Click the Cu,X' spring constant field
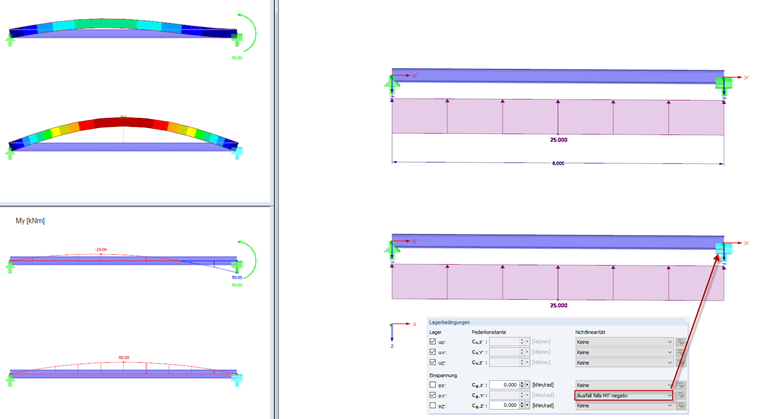760x419 pixels. click(x=504, y=341)
